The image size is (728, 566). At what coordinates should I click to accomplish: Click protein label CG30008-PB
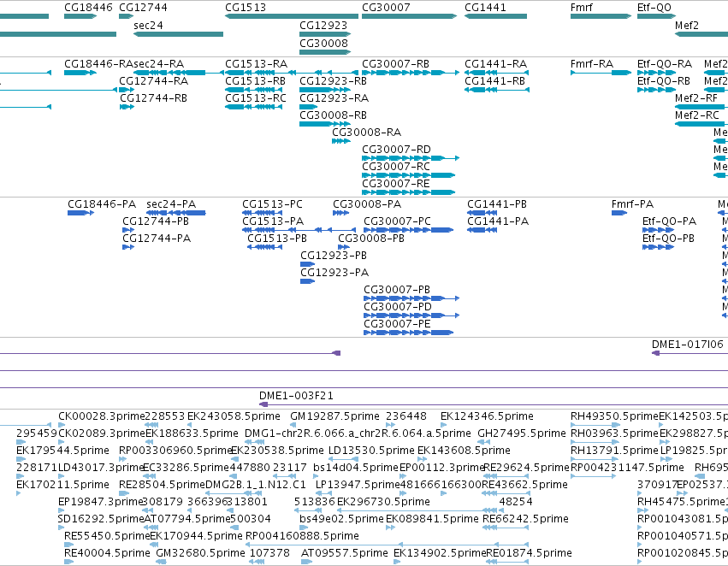[x=371, y=239]
